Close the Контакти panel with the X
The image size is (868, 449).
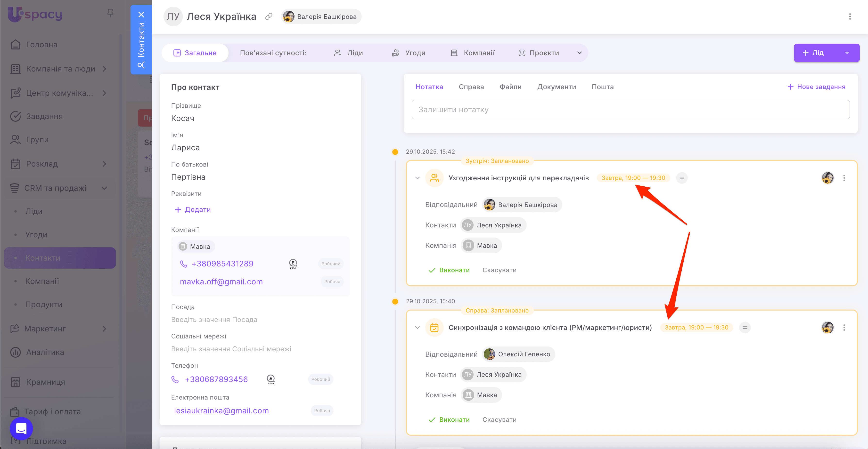pos(141,15)
